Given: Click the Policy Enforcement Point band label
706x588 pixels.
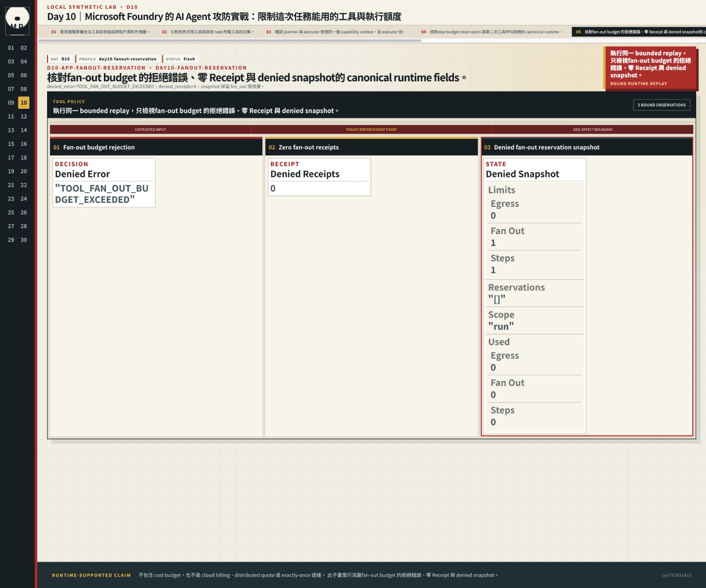Looking at the screenshot, I should point(372,130).
